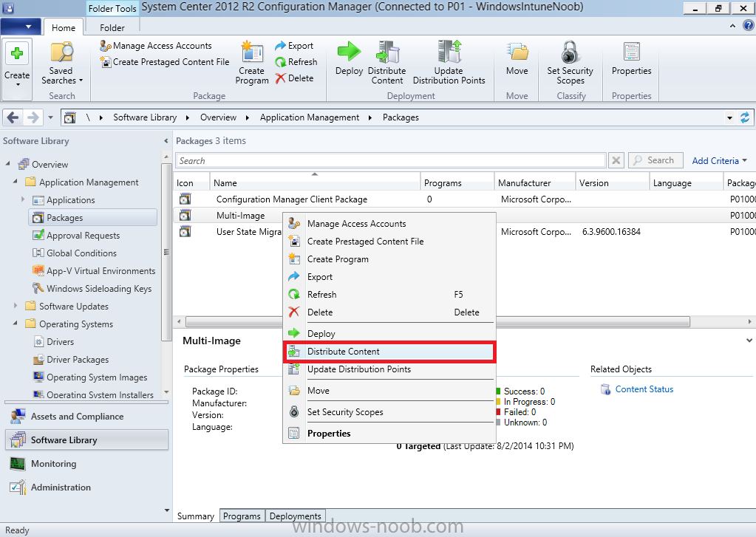
Task: Open the help question mark icon
Action: coord(749,25)
